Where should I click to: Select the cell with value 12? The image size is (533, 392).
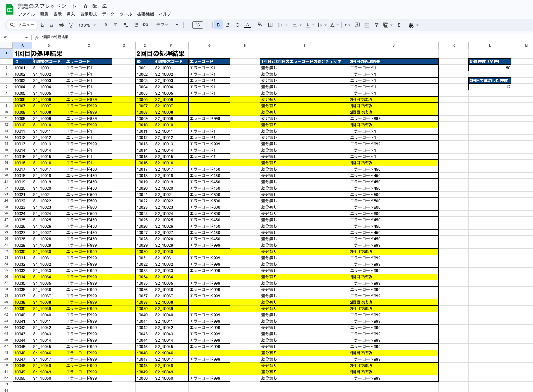coord(490,87)
